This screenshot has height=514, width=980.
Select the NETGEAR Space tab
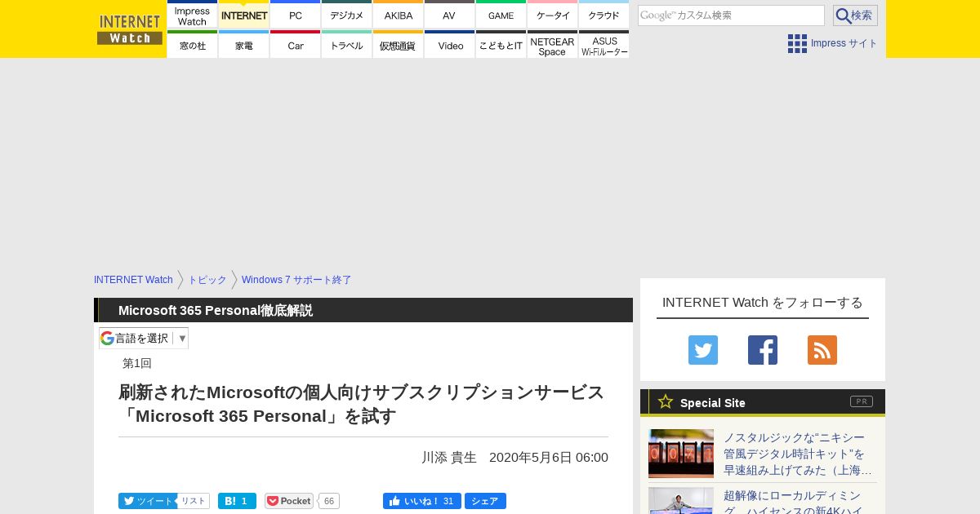click(x=552, y=45)
